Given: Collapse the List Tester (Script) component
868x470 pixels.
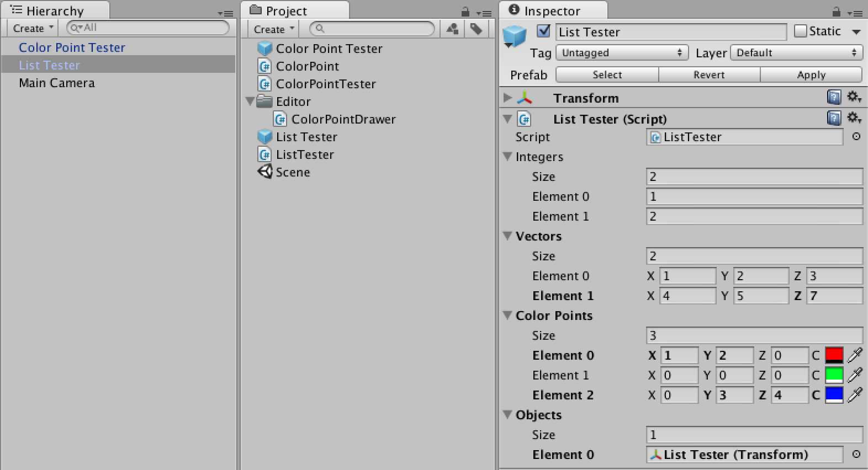Looking at the screenshot, I should [x=507, y=119].
